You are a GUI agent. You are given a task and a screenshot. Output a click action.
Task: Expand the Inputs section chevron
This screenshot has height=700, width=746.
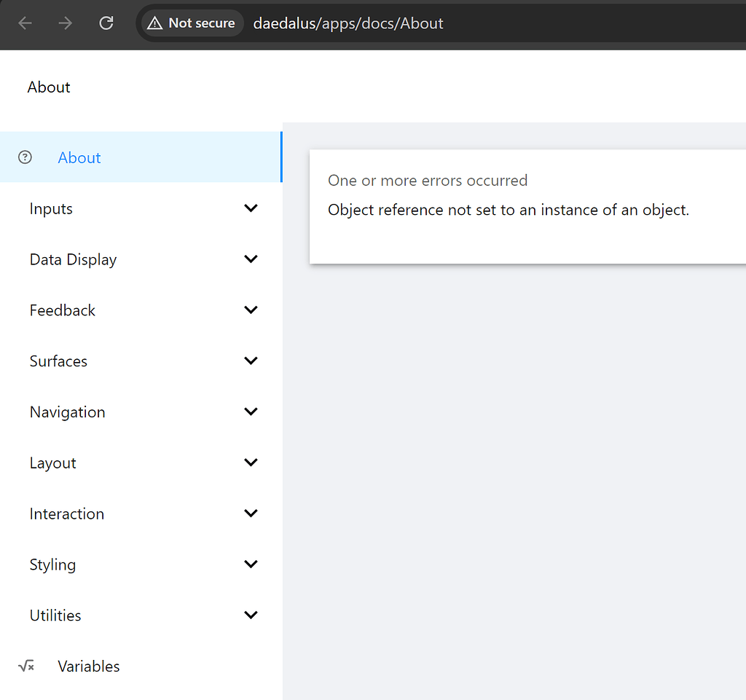[251, 208]
